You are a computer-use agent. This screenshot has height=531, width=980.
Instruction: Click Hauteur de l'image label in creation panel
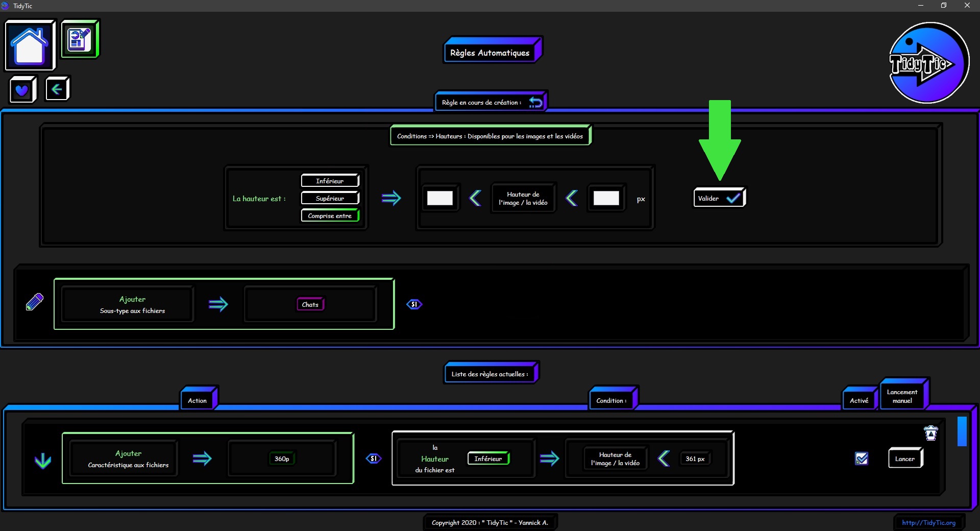point(523,198)
